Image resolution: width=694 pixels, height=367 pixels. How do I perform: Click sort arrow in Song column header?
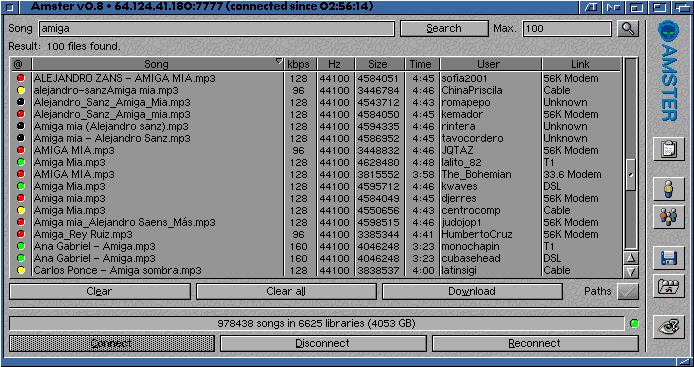279,61
